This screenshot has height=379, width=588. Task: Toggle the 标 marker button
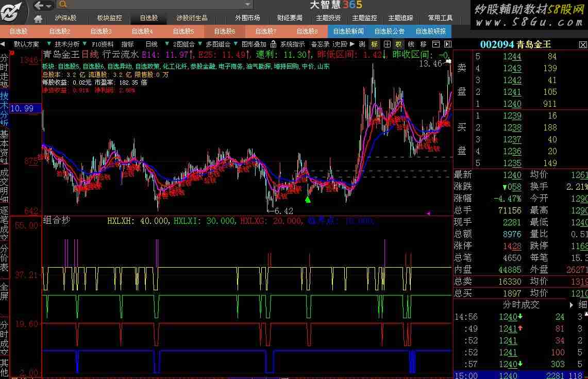pos(374,44)
